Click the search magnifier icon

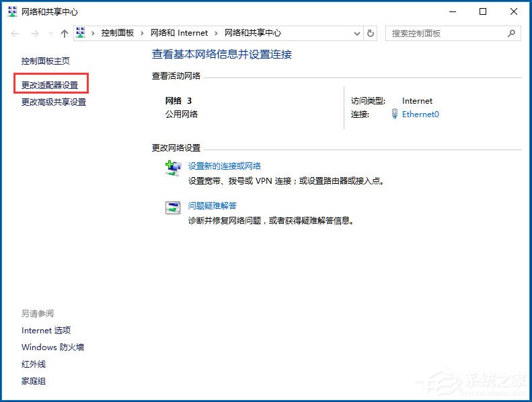coord(512,33)
